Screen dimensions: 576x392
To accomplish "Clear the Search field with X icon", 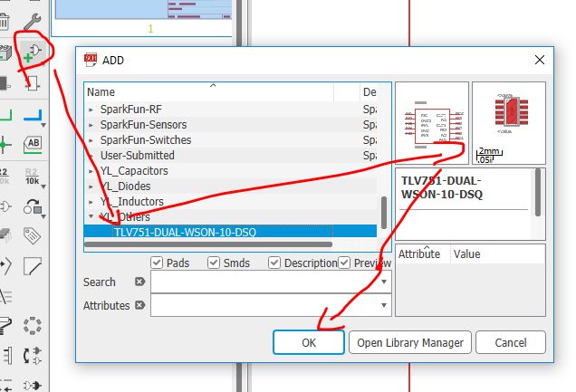I will coord(139,282).
